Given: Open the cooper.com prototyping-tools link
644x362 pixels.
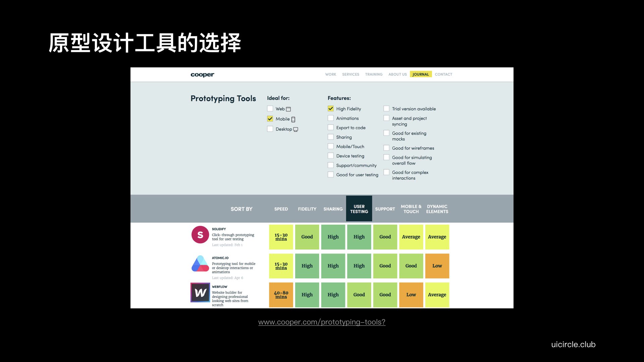Looking at the screenshot, I should [x=322, y=322].
